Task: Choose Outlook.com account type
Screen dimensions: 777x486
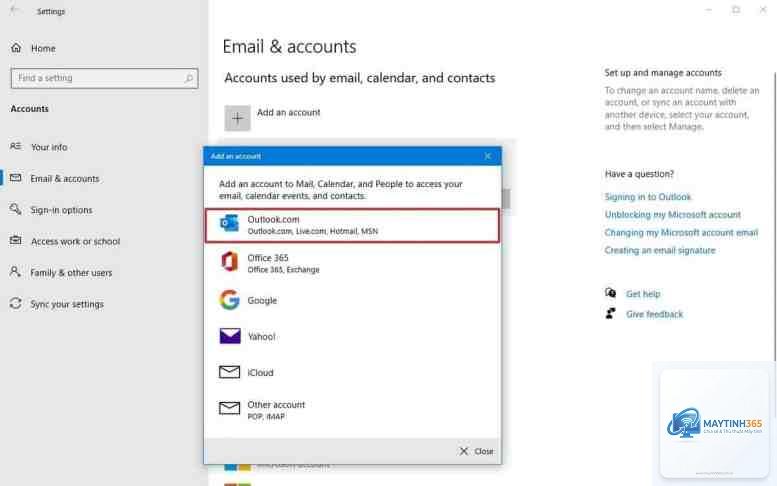Action: point(352,225)
